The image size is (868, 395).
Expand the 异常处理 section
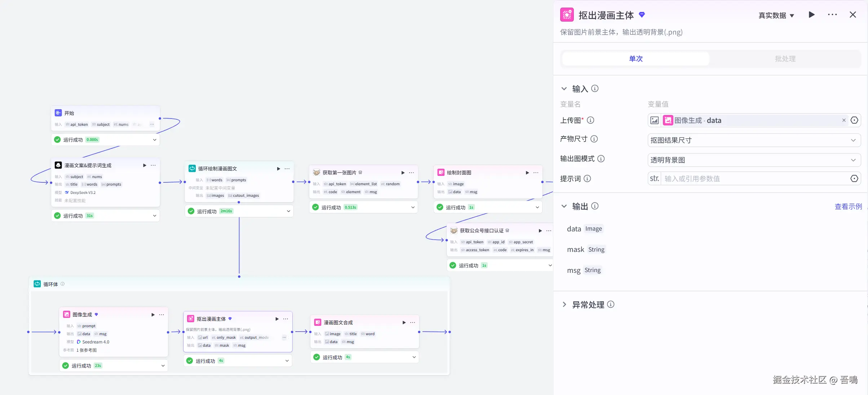click(x=564, y=305)
